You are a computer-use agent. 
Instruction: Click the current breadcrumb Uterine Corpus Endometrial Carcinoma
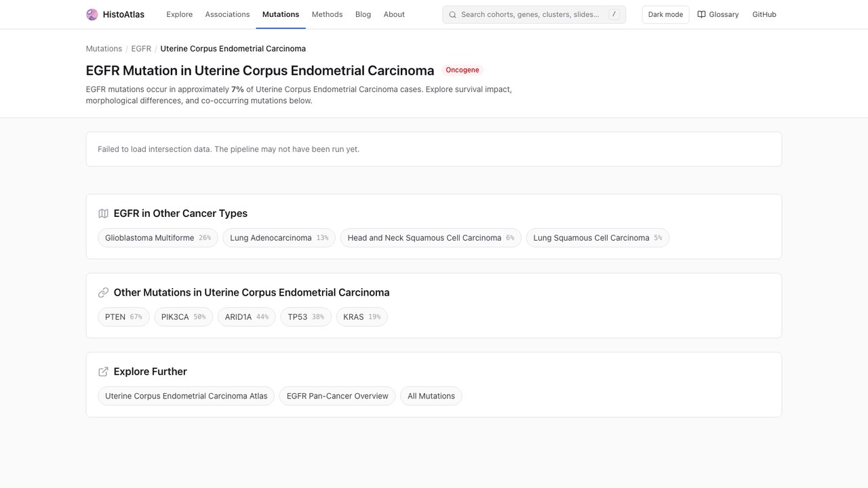pos(233,49)
